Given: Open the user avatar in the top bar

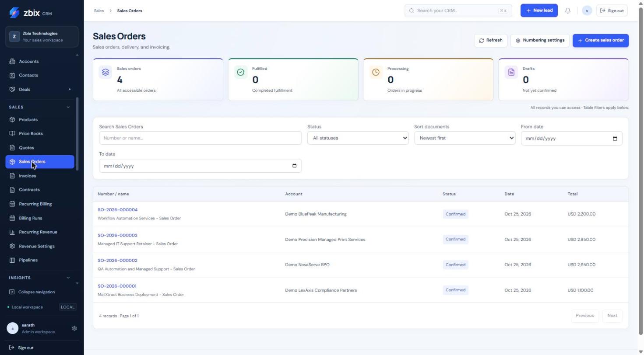Looking at the screenshot, I should pyautogui.click(x=587, y=10).
